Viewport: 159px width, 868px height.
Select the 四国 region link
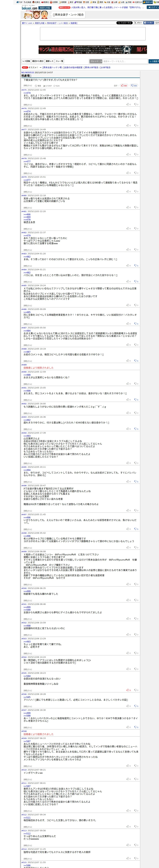(x=129, y=2)
